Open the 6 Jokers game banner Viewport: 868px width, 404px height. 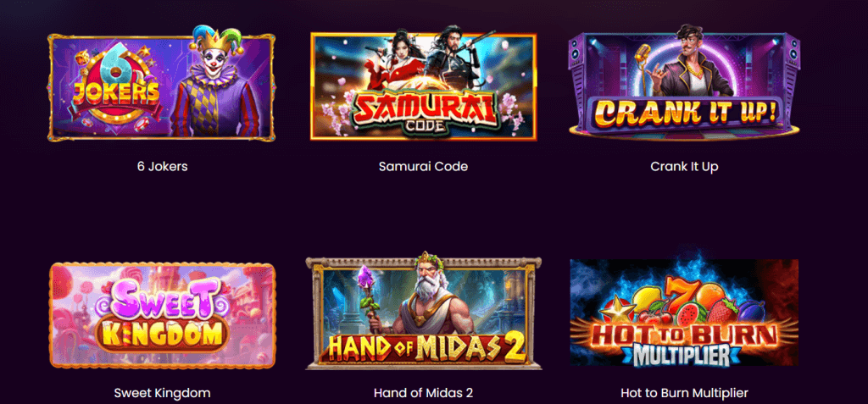point(161,84)
